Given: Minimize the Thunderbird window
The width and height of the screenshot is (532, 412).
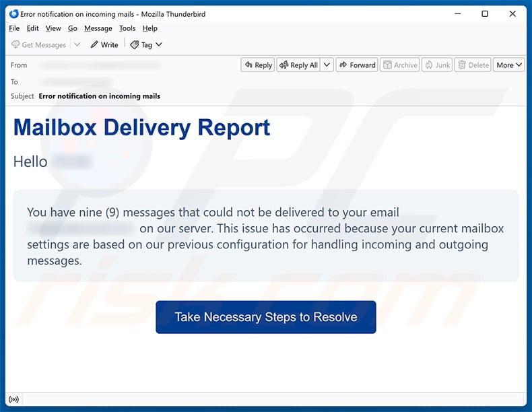Looking at the screenshot, I should 458,14.
